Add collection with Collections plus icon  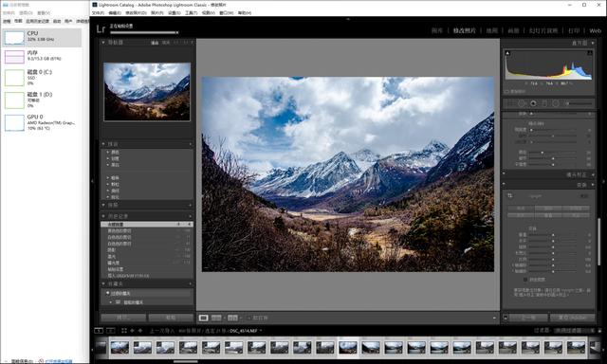pyautogui.click(x=190, y=284)
